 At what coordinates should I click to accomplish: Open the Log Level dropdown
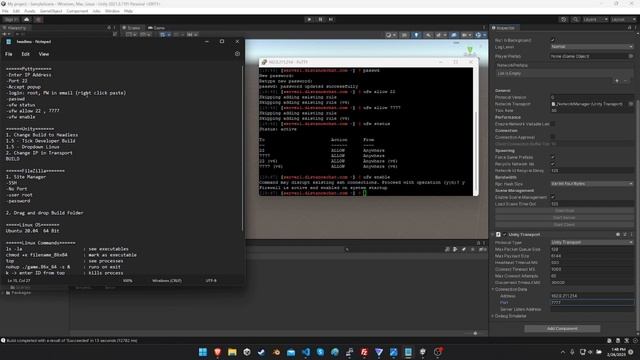point(592,47)
